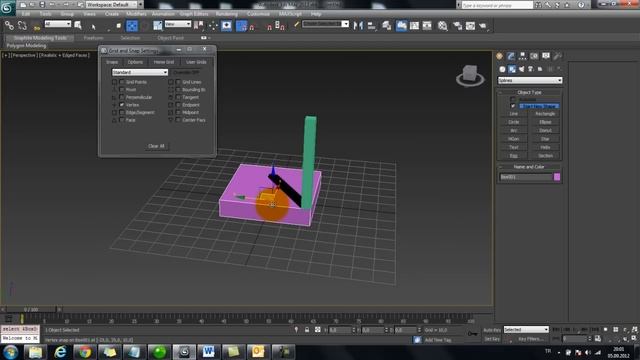The width and height of the screenshot is (640, 360).
Task: Switch to the Utilities command panel
Action: [x=558, y=56]
